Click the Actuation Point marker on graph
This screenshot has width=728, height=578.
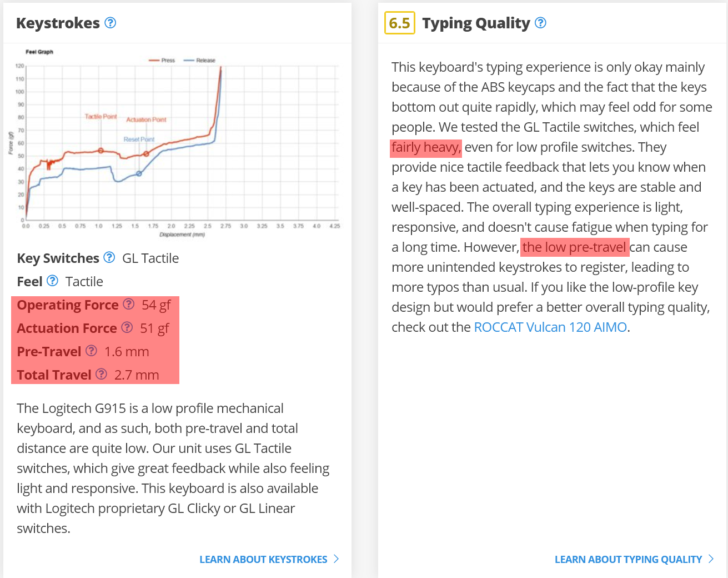pyautogui.click(x=147, y=154)
